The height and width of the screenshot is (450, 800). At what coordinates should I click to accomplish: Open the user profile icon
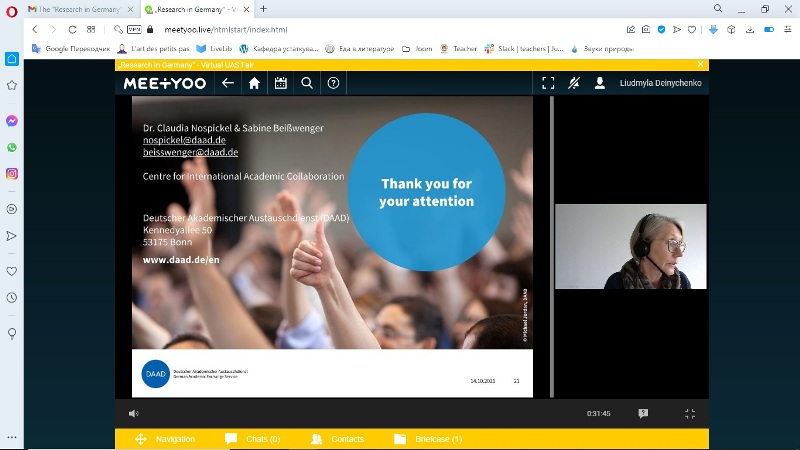pos(600,83)
